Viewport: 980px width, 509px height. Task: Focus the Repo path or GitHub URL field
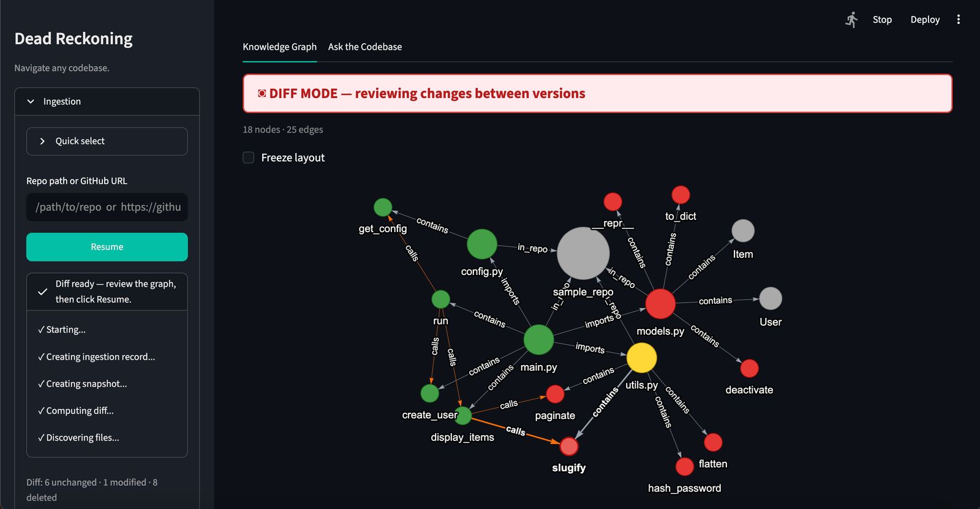tap(107, 207)
